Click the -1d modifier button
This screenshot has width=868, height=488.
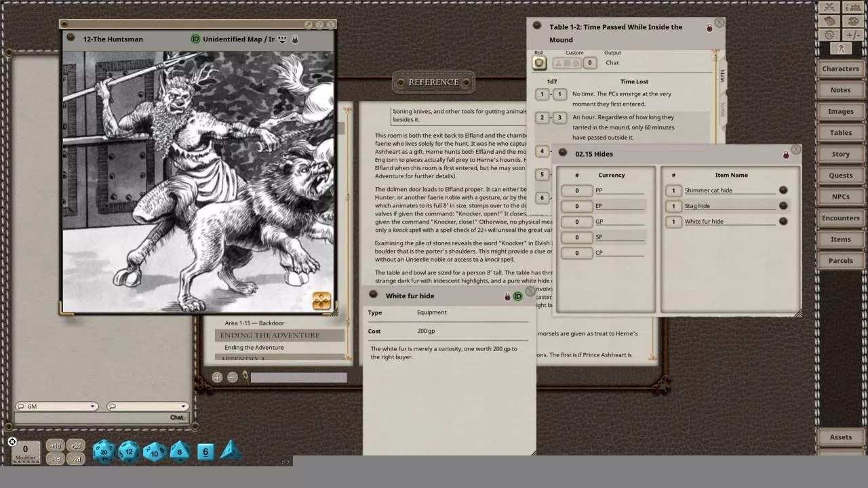[x=56, y=458]
